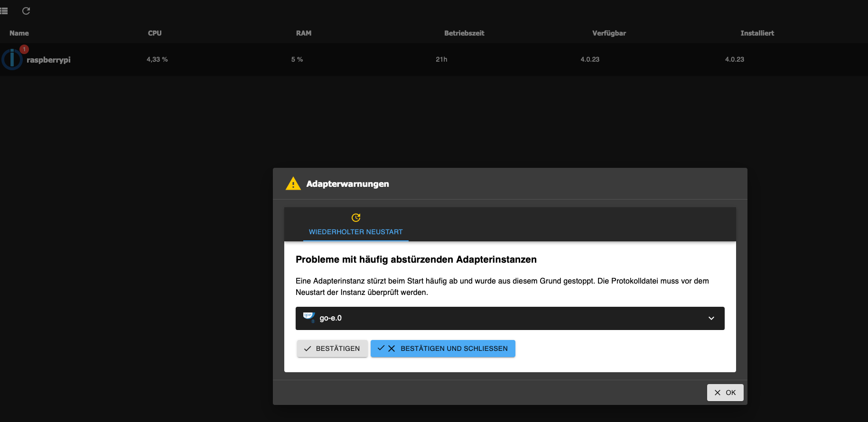
Task: Select the Wiederholter Neustart tab
Action: [x=355, y=224]
